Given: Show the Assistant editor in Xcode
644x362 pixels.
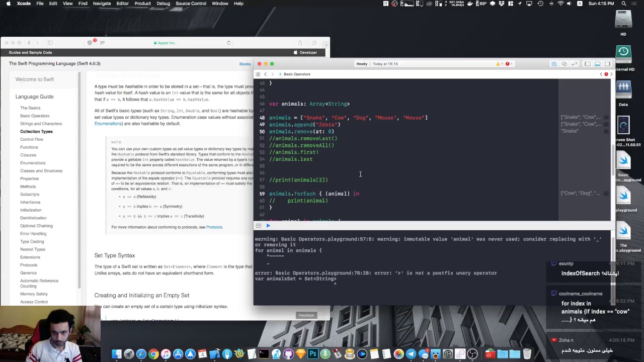Looking at the screenshot, I should (x=564, y=64).
